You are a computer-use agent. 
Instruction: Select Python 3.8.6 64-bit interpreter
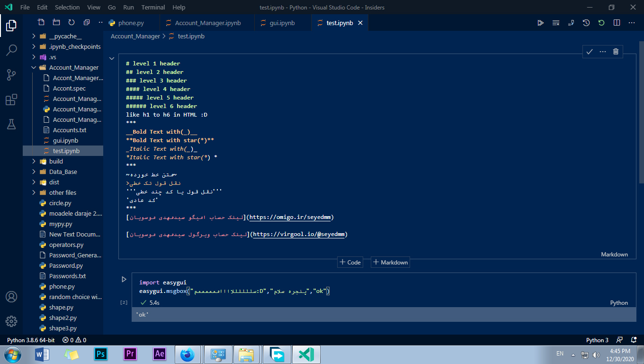[x=31, y=340]
